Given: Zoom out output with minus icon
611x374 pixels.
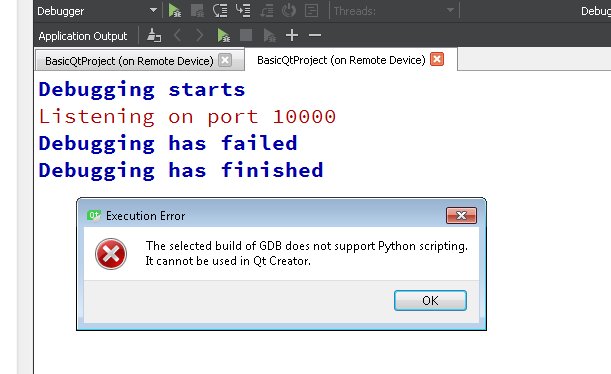Looking at the screenshot, I should [315, 35].
